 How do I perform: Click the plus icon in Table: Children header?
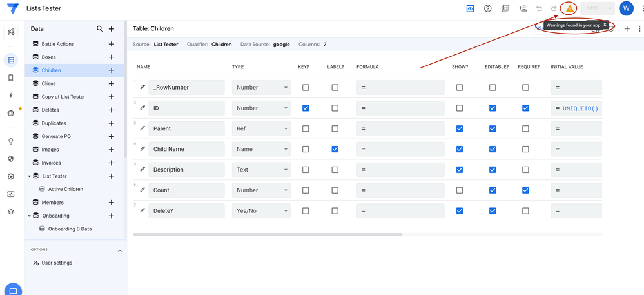click(x=627, y=29)
